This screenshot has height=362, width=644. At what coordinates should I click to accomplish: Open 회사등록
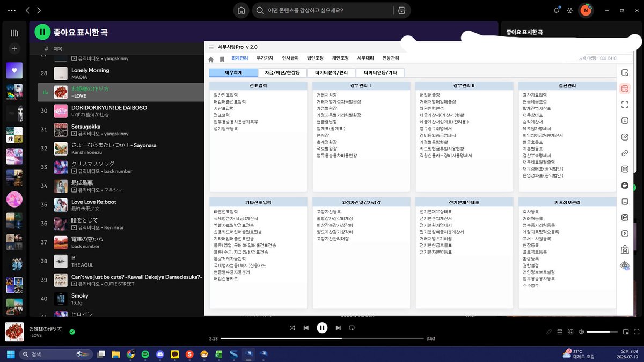click(x=531, y=212)
